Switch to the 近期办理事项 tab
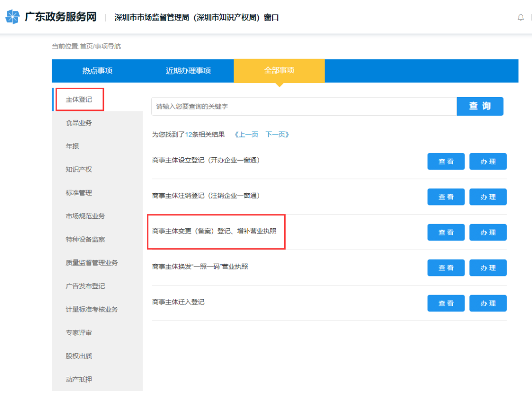532x404 pixels. tap(188, 70)
